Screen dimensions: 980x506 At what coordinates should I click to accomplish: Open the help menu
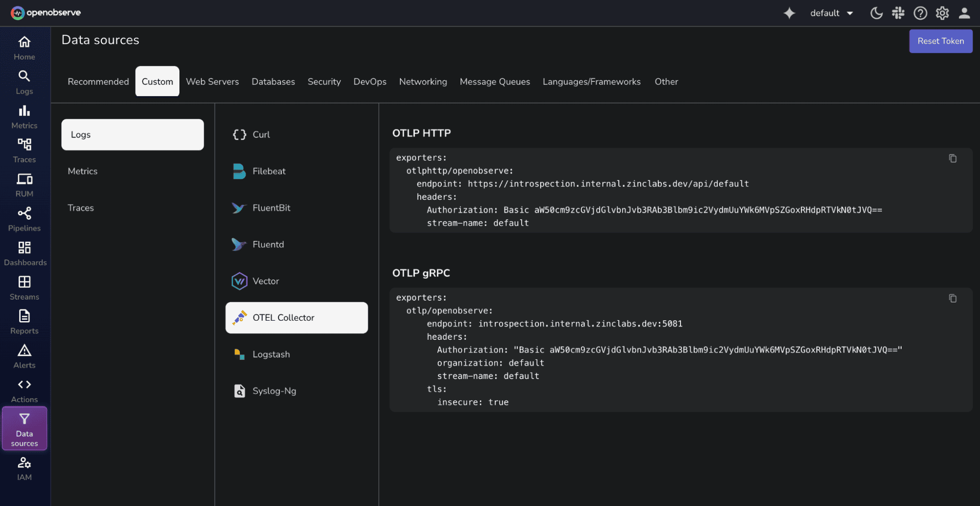coord(920,13)
